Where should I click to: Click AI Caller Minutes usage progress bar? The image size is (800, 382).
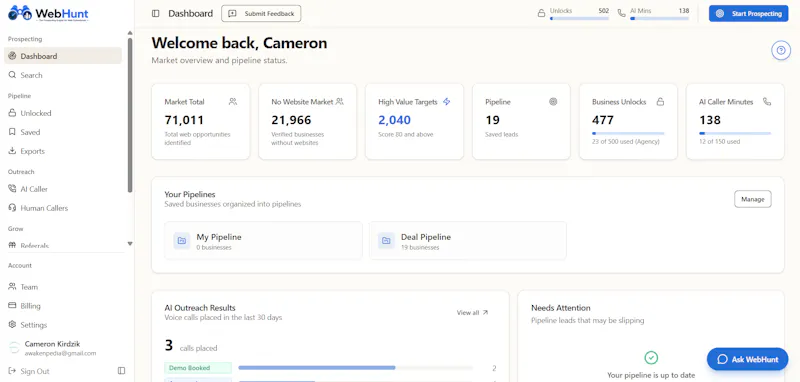(x=735, y=133)
